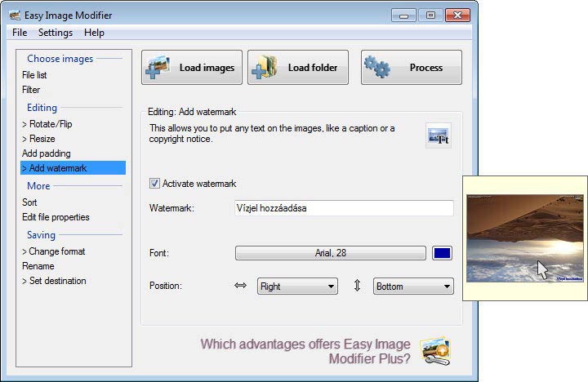588x382 pixels.
Task: Open the vertical position Bottom dropdown
Action: pos(413,286)
